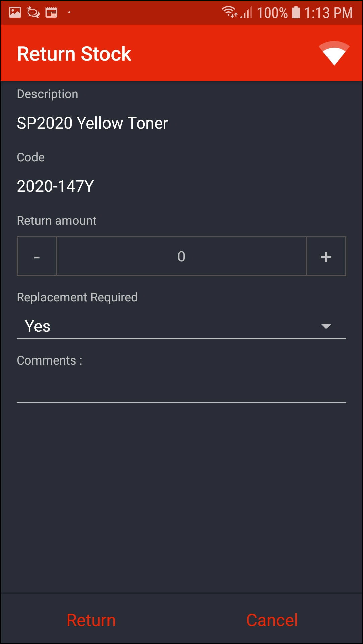Tap the gallery image notification icon
363x644 pixels.
pyautogui.click(x=15, y=13)
